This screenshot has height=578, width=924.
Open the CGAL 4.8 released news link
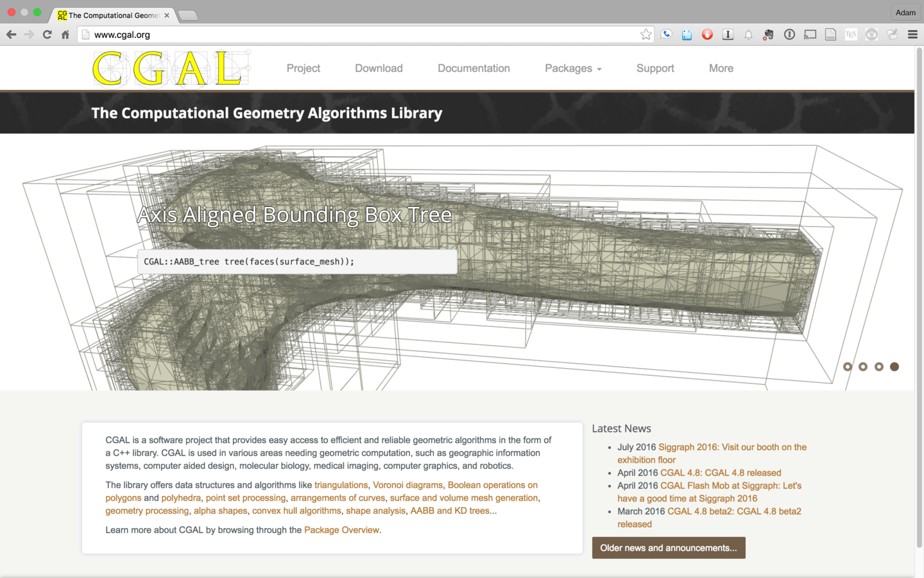coord(721,473)
